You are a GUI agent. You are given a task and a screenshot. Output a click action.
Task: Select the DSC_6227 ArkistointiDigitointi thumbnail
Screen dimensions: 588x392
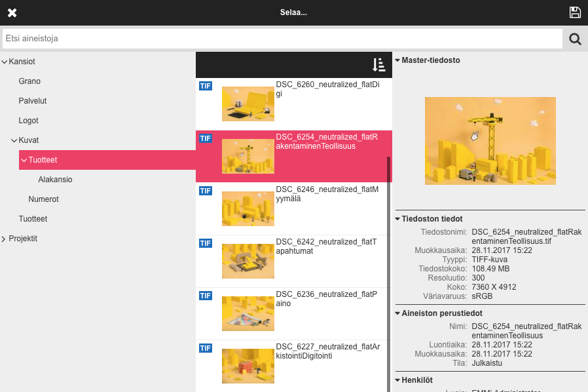[x=248, y=366]
